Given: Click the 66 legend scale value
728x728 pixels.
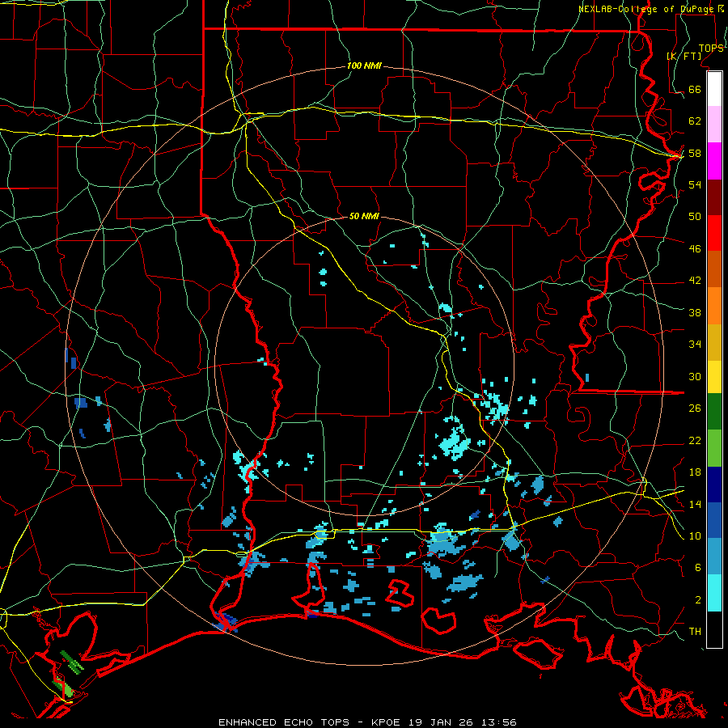Looking at the screenshot, I should coord(695,89).
